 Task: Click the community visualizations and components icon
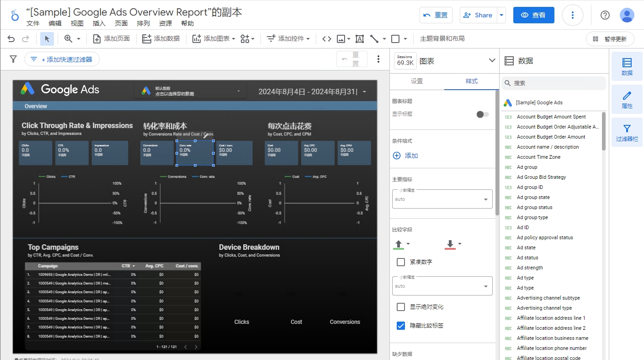(247, 39)
